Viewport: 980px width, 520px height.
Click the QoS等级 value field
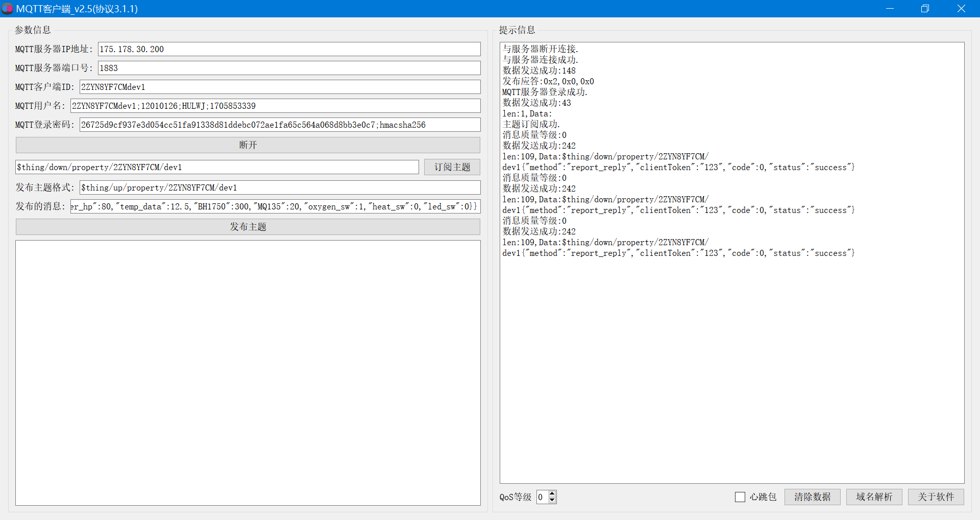pyautogui.click(x=542, y=497)
